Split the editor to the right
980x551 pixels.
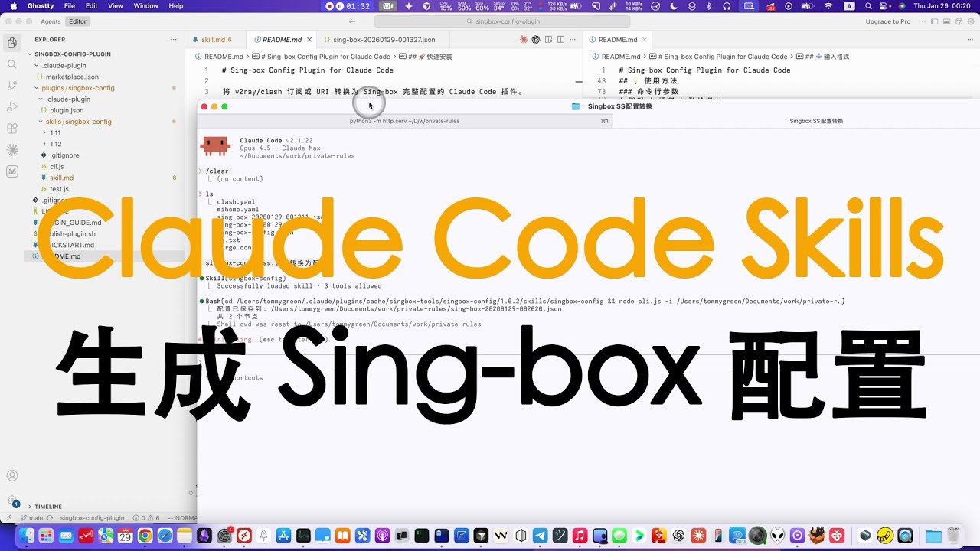pos(561,39)
